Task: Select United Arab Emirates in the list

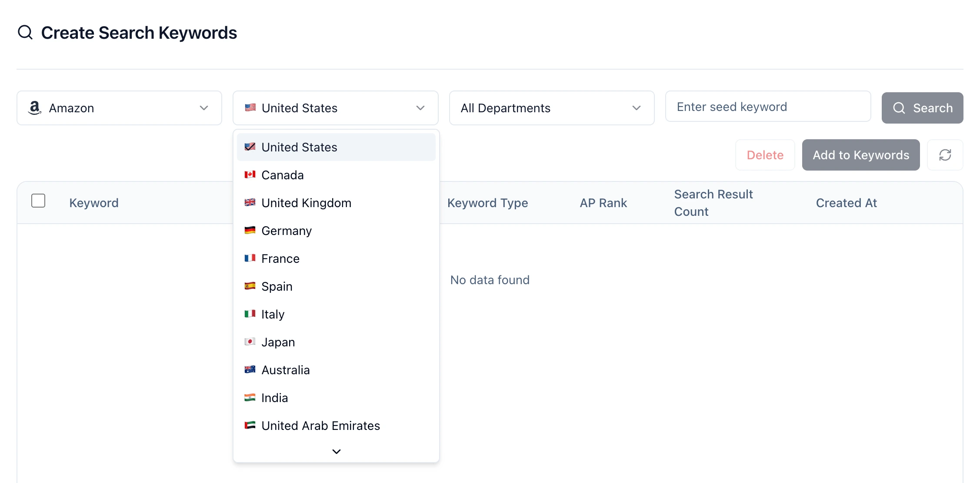Action: 336,426
